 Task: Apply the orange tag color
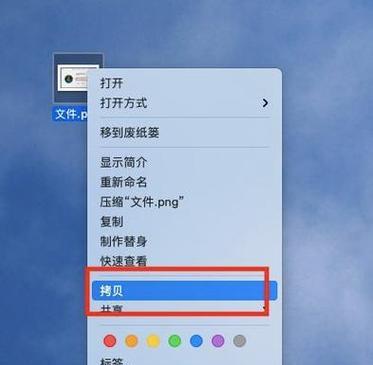point(131,341)
